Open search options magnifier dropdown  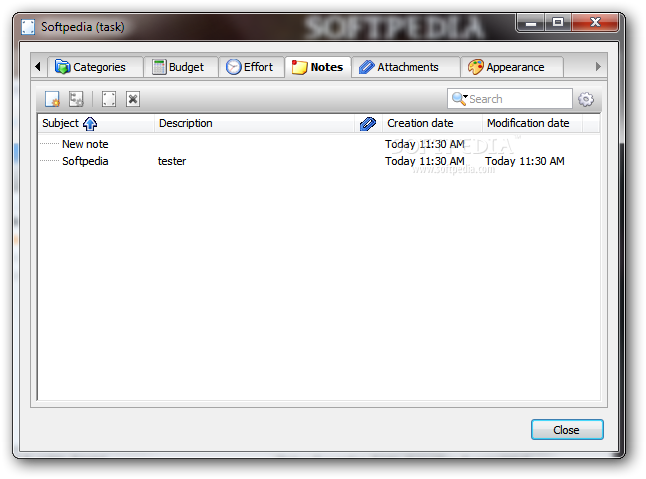[x=459, y=99]
